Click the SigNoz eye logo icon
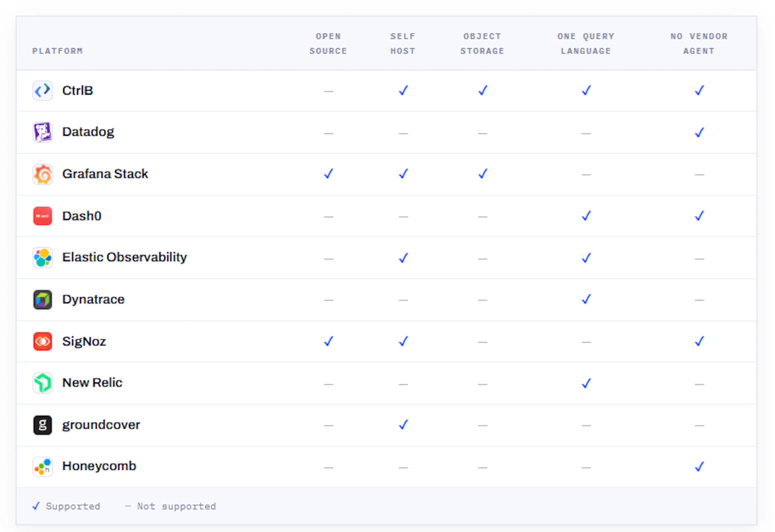This screenshot has height=532, width=775. pos(42,341)
